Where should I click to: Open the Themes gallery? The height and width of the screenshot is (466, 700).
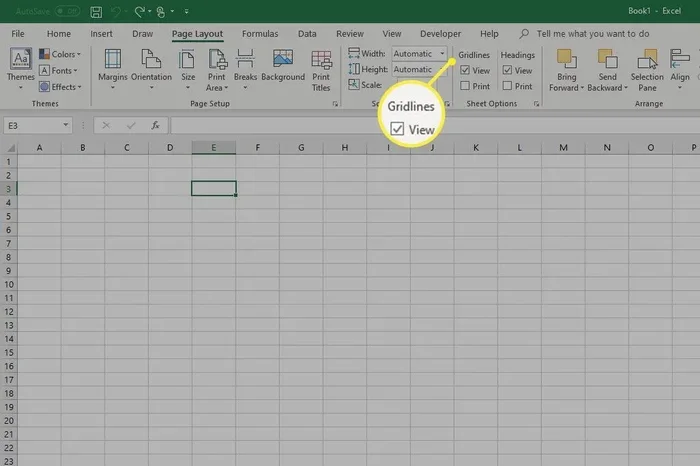[x=21, y=70]
